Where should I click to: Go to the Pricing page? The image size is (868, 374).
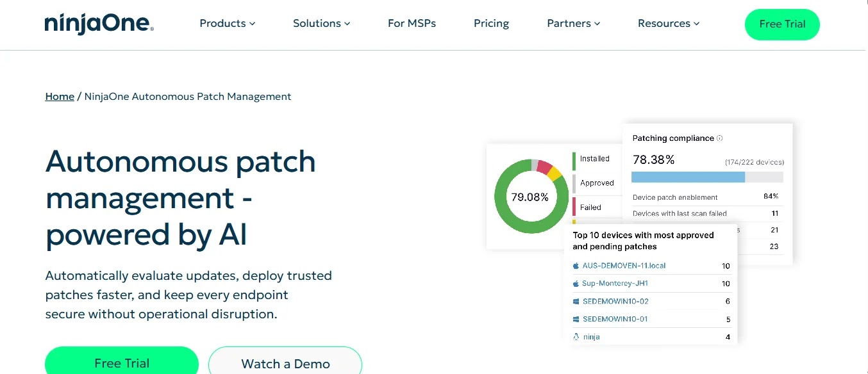(491, 23)
